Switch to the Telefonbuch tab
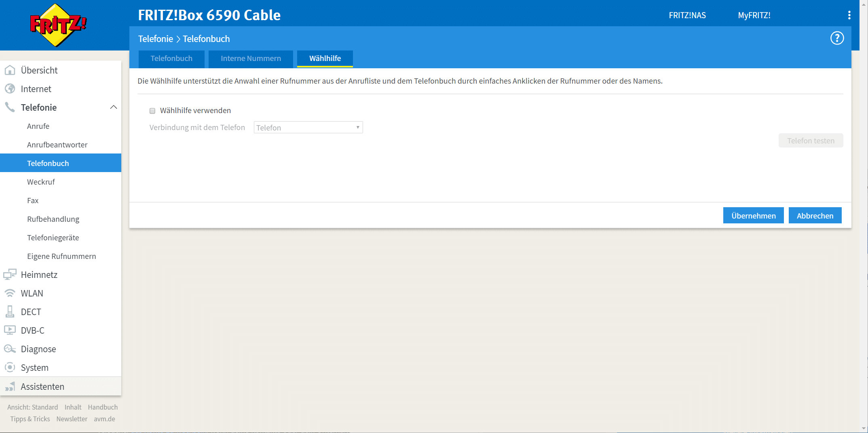 pyautogui.click(x=171, y=59)
